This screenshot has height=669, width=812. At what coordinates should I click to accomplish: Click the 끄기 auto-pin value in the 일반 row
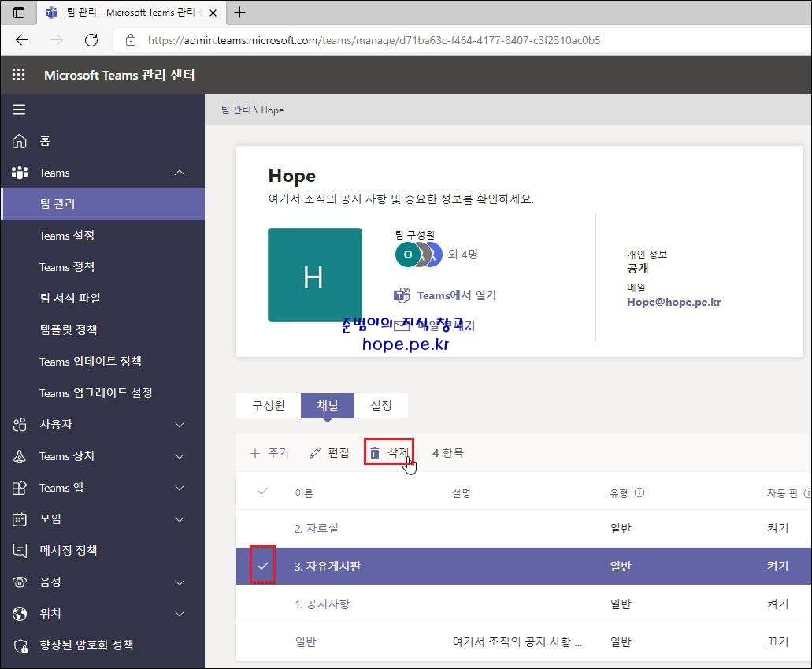click(778, 642)
